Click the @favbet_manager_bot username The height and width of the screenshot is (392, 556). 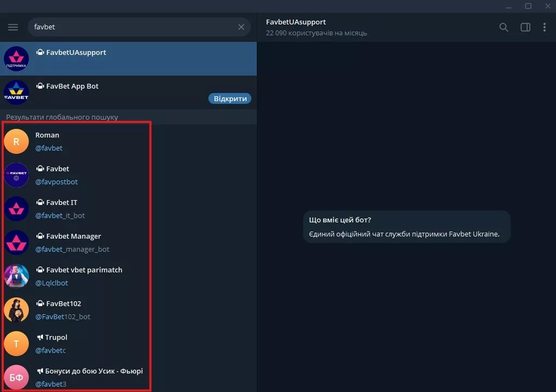[x=72, y=249]
